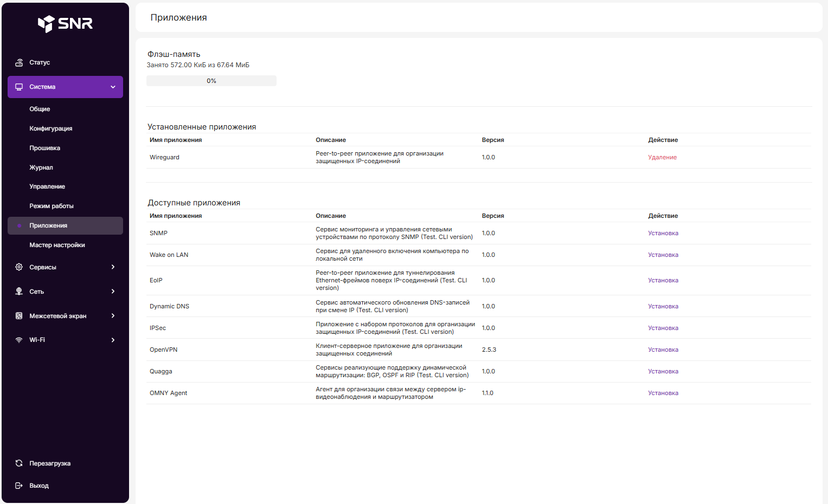The image size is (828, 504).
Task: Install OpenVPN using Установка link
Action: [663, 350]
